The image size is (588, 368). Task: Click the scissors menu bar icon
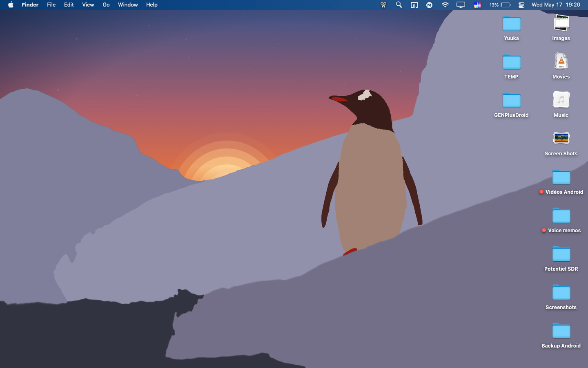tap(383, 5)
